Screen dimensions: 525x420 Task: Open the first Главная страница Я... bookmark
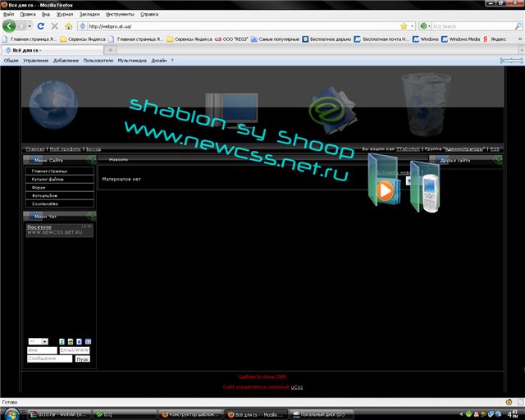click(30, 39)
